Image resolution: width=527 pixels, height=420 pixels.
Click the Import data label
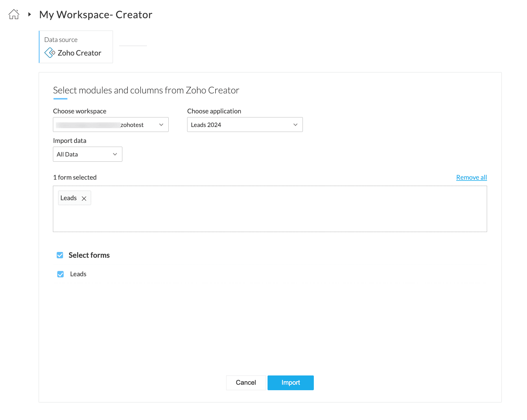click(70, 141)
